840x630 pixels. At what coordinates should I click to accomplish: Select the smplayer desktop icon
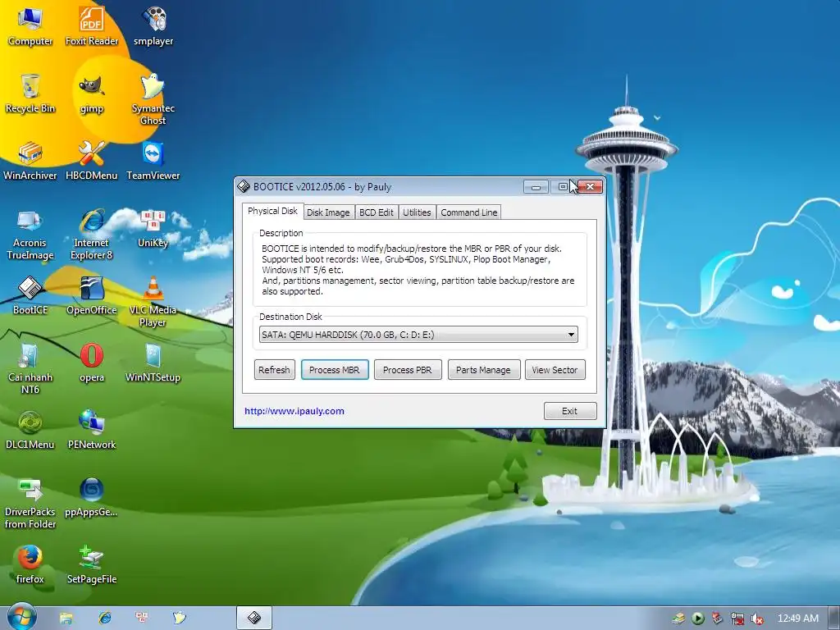pyautogui.click(x=153, y=27)
